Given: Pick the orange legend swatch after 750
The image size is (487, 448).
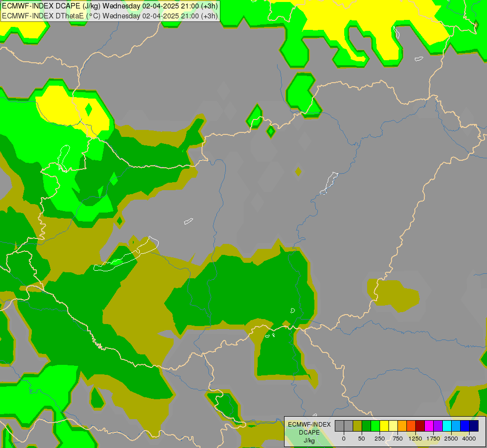Looking at the screenshot, I should [x=402, y=426].
